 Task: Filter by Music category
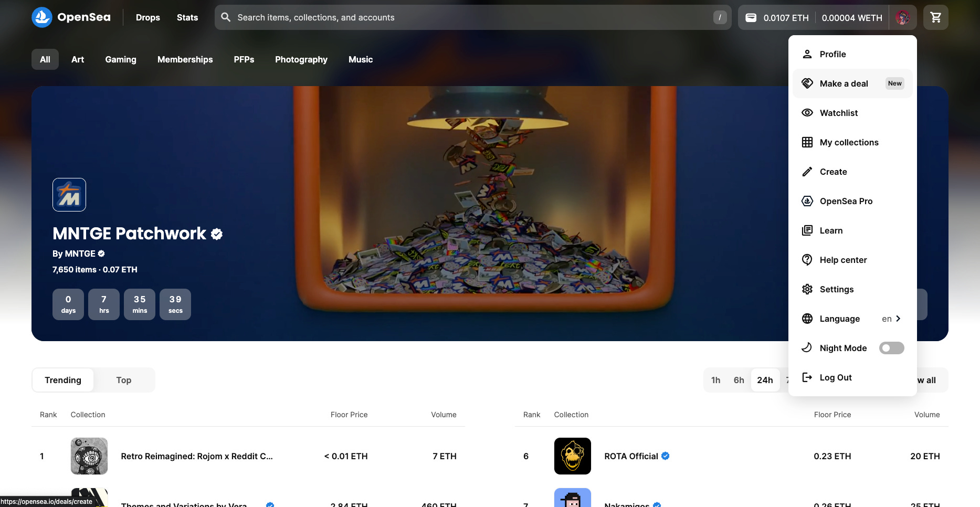[361, 59]
